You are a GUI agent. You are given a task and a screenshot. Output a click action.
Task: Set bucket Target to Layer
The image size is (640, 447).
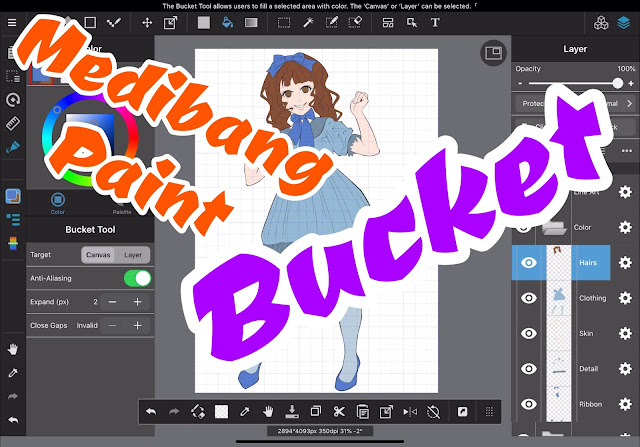pos(133,255)
